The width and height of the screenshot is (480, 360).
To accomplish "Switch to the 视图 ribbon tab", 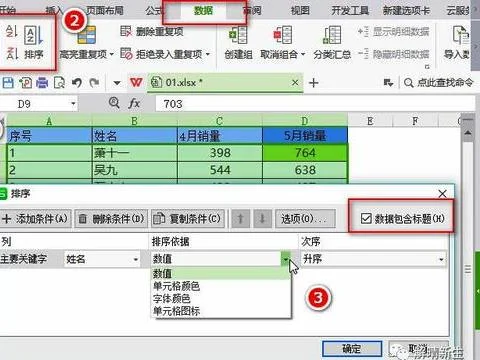I will [300, 11].
